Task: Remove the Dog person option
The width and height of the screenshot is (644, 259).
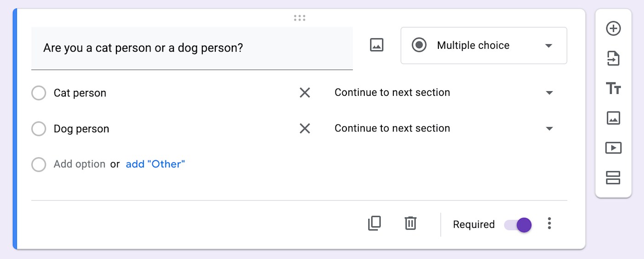Action: pos(305,129)
